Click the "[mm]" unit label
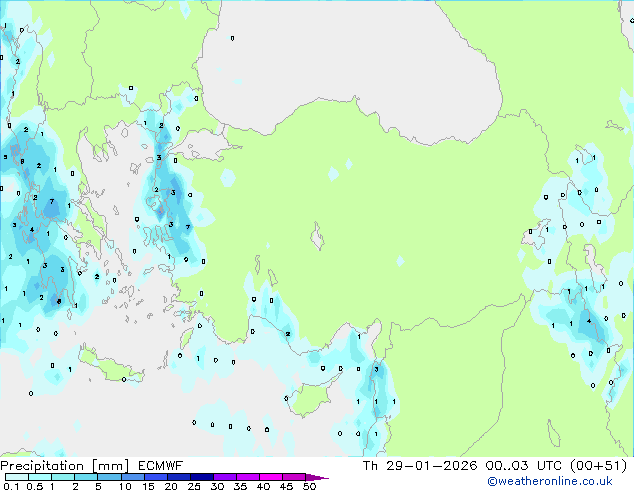634x490 pixels. (110, 466)
